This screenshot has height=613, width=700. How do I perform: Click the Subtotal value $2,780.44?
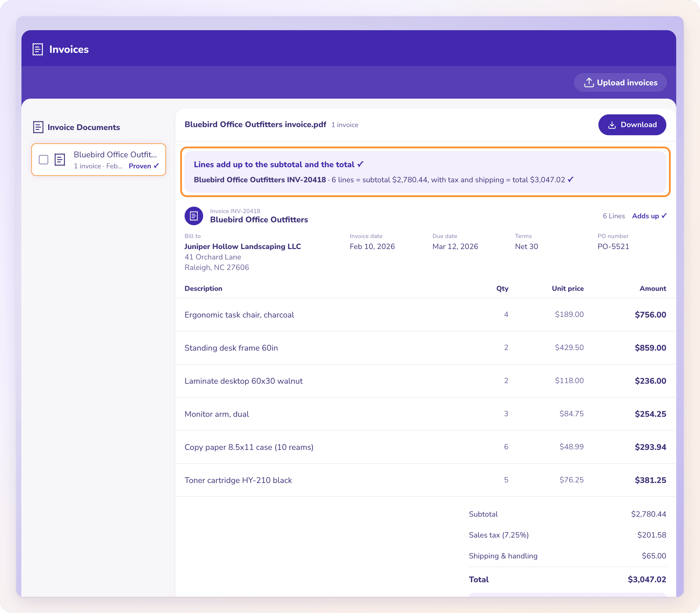point(648,514)
